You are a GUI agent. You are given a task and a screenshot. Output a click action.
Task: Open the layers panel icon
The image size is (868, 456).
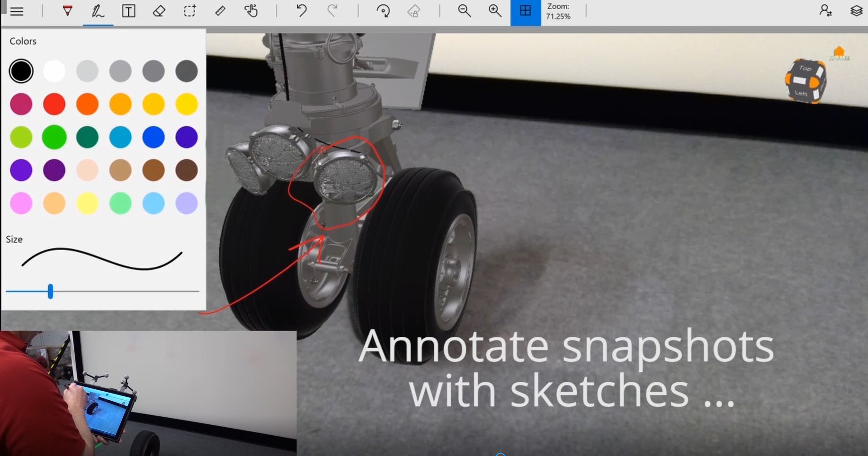coord(857,11)
